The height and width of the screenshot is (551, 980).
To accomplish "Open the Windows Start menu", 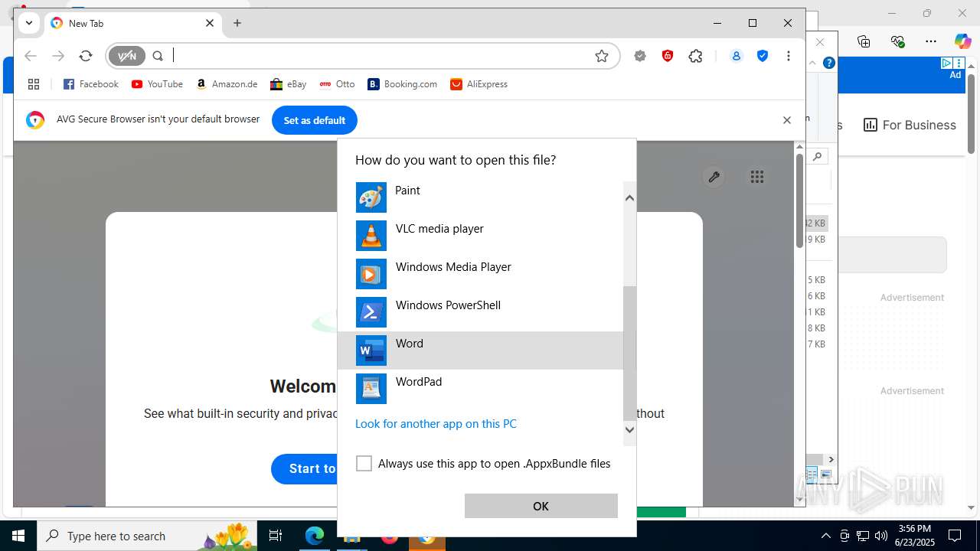I will (18, 536).
